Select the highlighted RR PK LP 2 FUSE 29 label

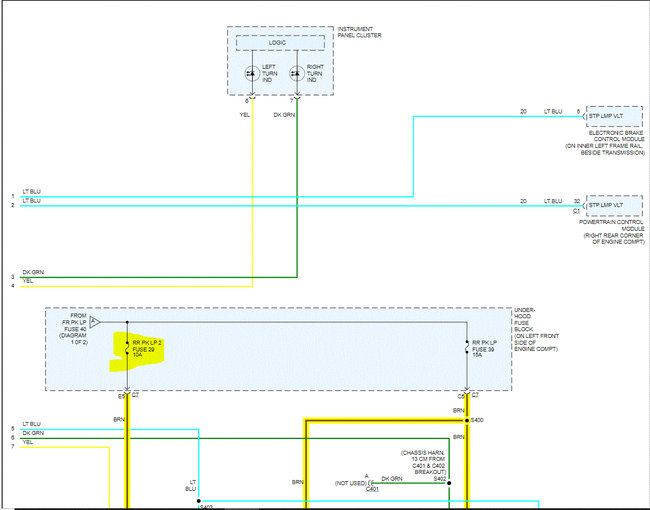tap(146, 349)
